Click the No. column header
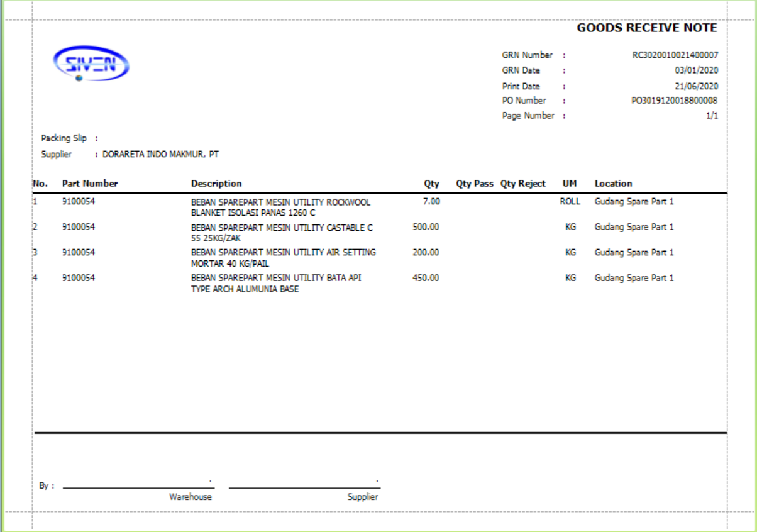 pyautogui.click(x=40, y=184)
